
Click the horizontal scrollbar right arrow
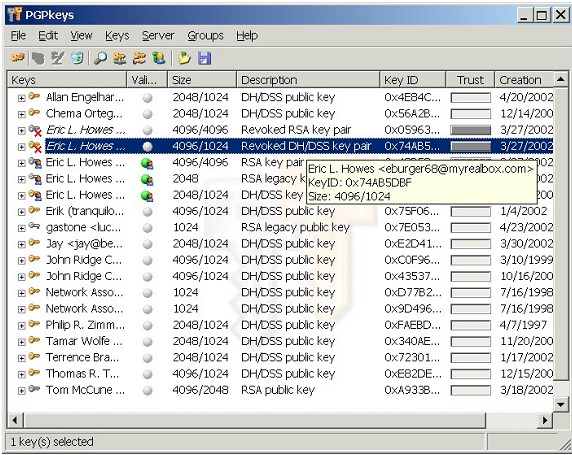pyautogui.click(x=545, y=420)
